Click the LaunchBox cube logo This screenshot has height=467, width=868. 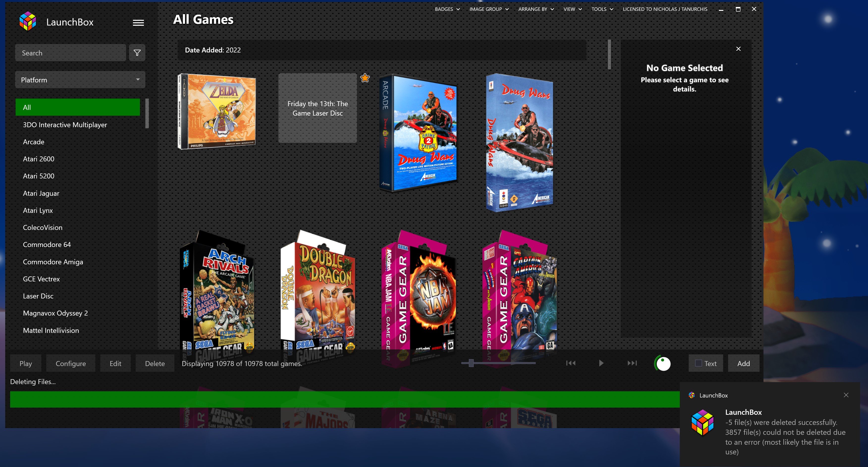[x=28, y=22]
